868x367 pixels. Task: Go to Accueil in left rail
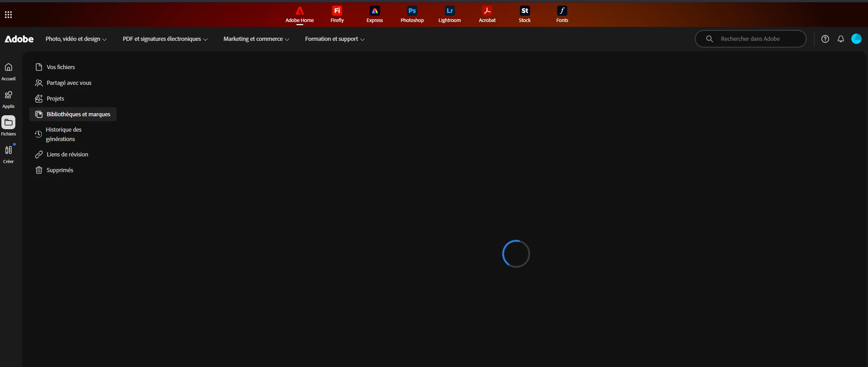(x=8, y=72)
